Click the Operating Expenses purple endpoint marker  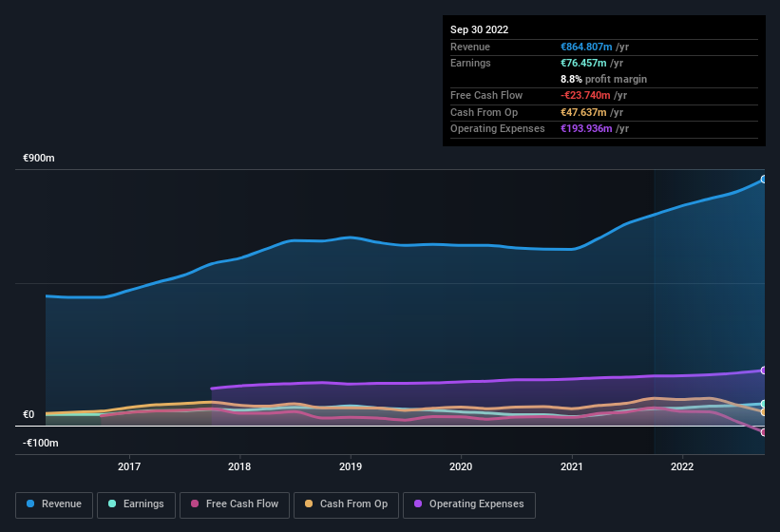[x=764, y=370]
